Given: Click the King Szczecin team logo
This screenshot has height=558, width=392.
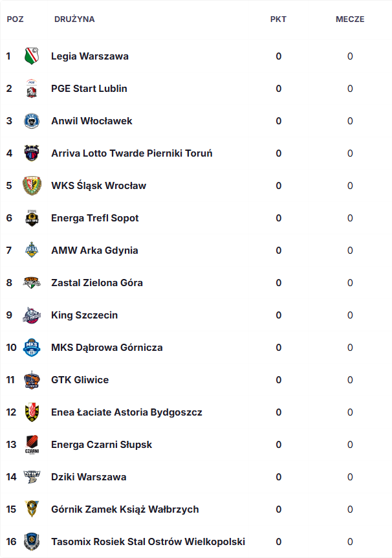Looking at the screenshot, I should tap(32, 315).
